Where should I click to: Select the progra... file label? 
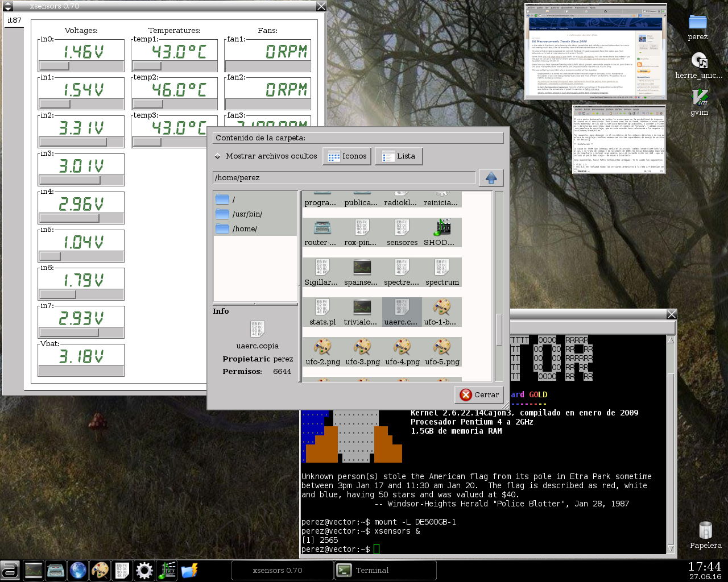click(x=320, y=202)
